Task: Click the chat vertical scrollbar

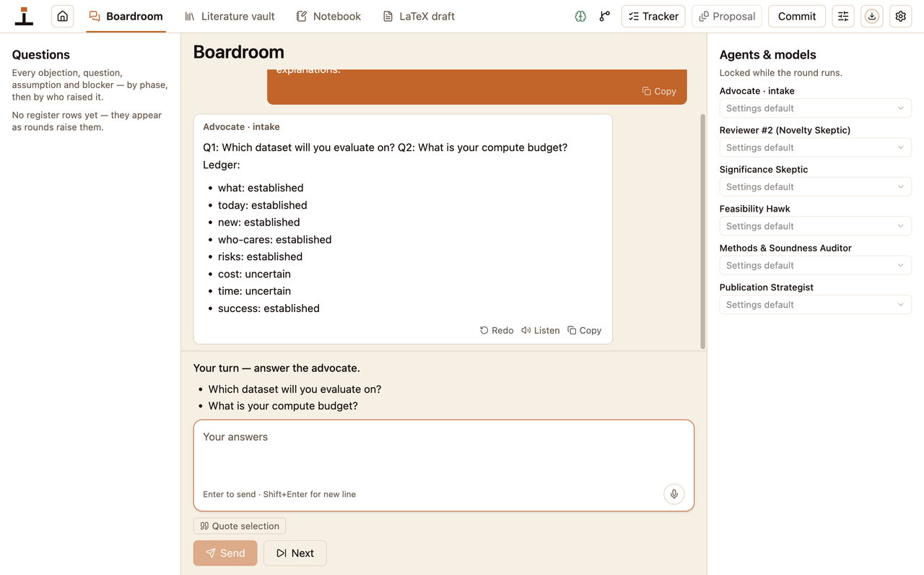Action: click(x=703, y=231)
